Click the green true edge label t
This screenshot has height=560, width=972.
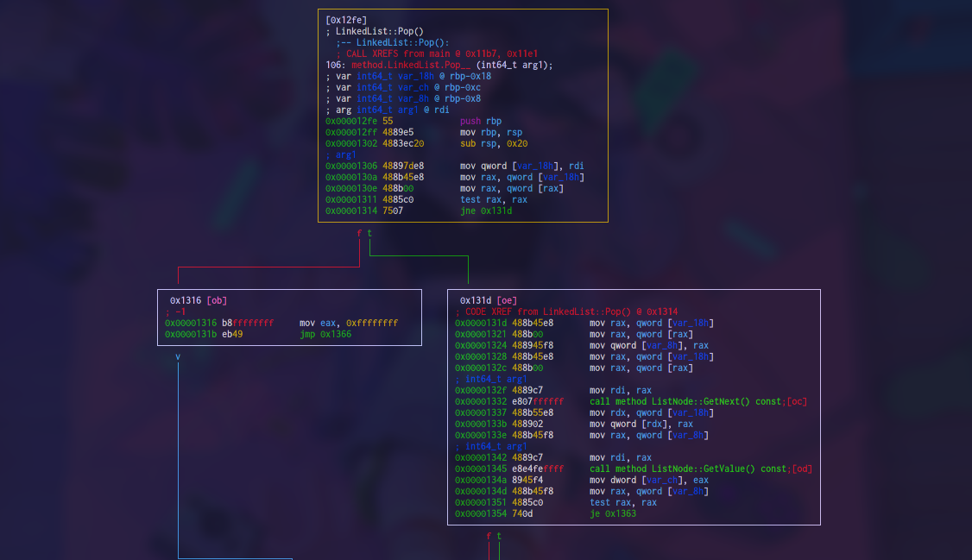370,233
